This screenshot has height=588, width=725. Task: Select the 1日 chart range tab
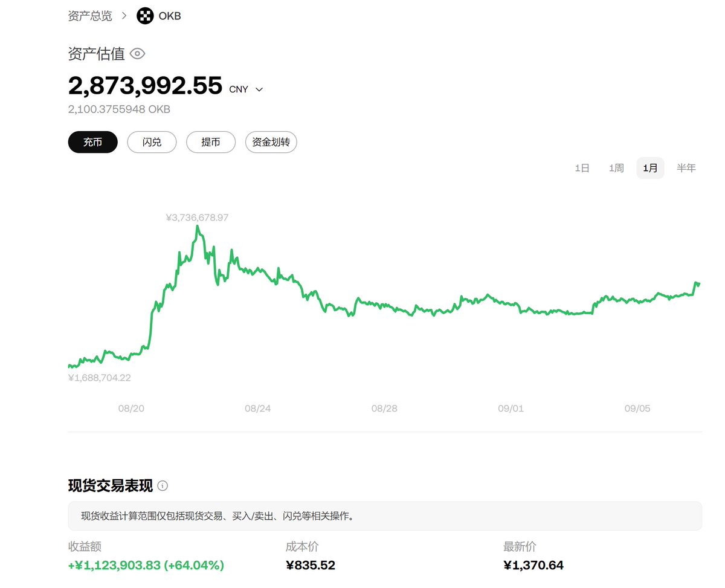[581, 168]
